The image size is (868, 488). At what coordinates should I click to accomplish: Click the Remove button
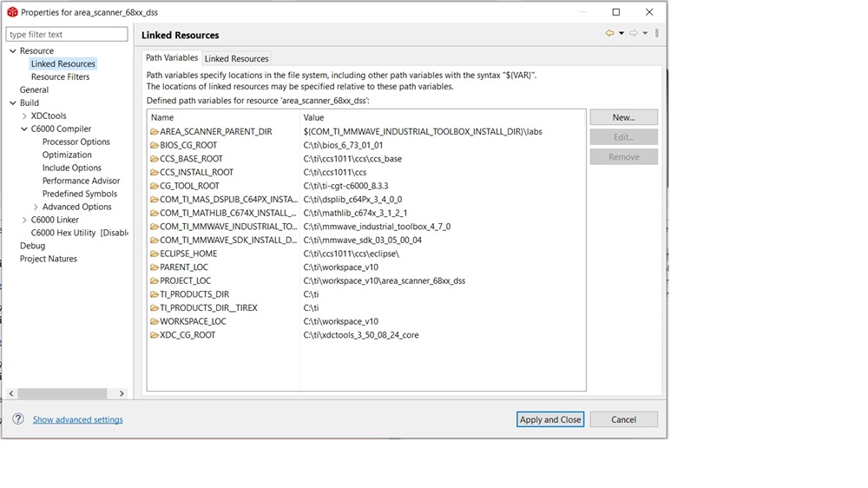click(x=624, y=157)
